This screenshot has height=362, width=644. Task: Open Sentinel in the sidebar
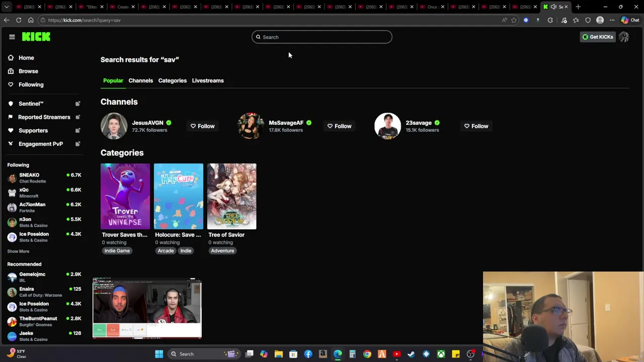click(x=31, y=104)
